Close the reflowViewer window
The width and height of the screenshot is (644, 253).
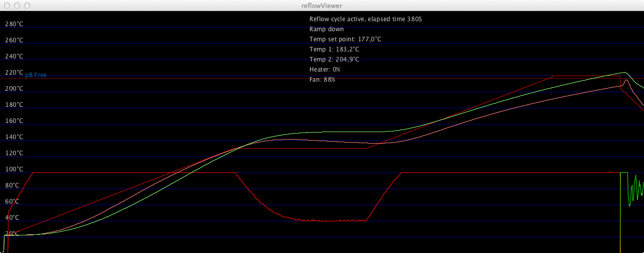[7, 6]
